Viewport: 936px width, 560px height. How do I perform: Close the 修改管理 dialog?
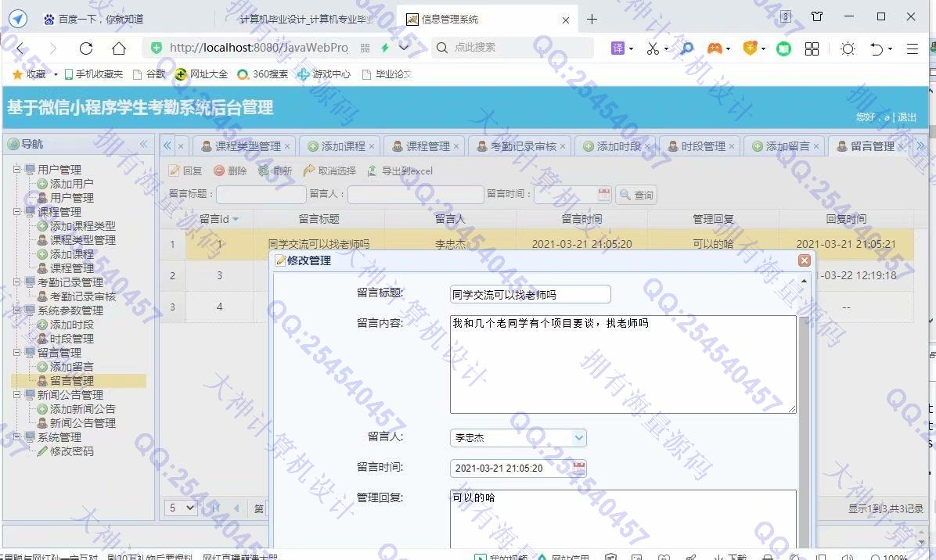pos(804,260)
